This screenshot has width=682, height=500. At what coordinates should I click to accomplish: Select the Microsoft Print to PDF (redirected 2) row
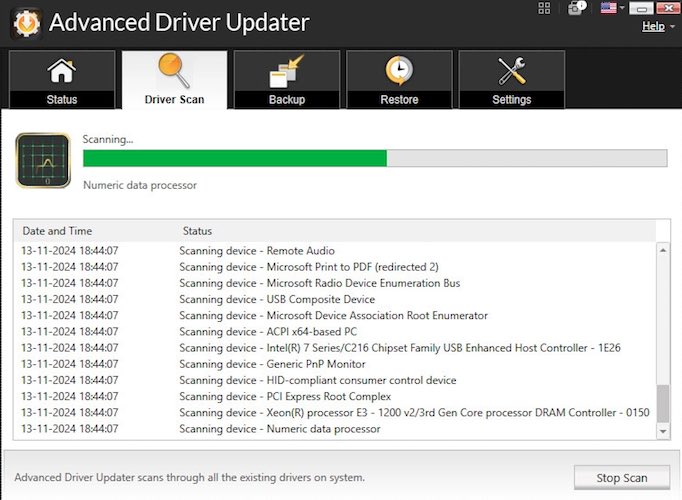pyautogui.click(x=335, y=267)
